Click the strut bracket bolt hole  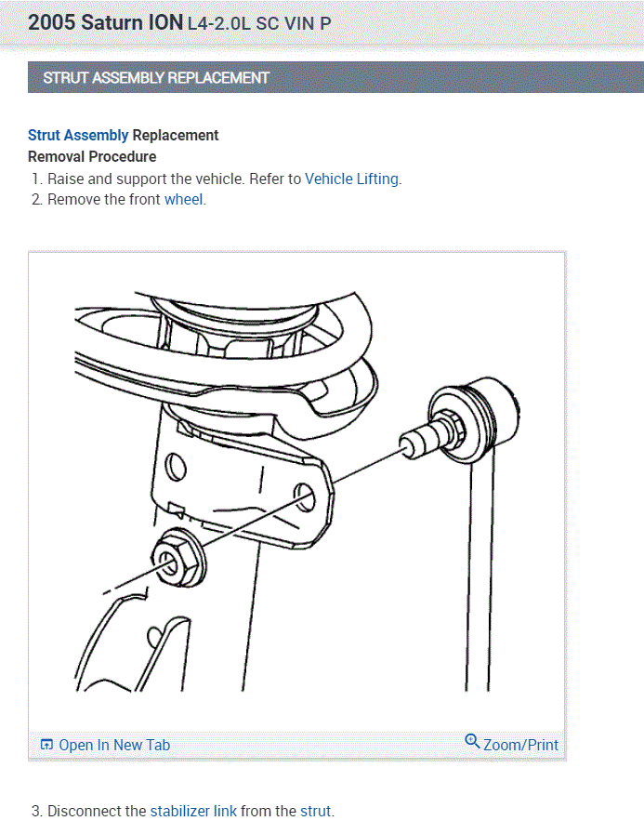pos(305,496)
